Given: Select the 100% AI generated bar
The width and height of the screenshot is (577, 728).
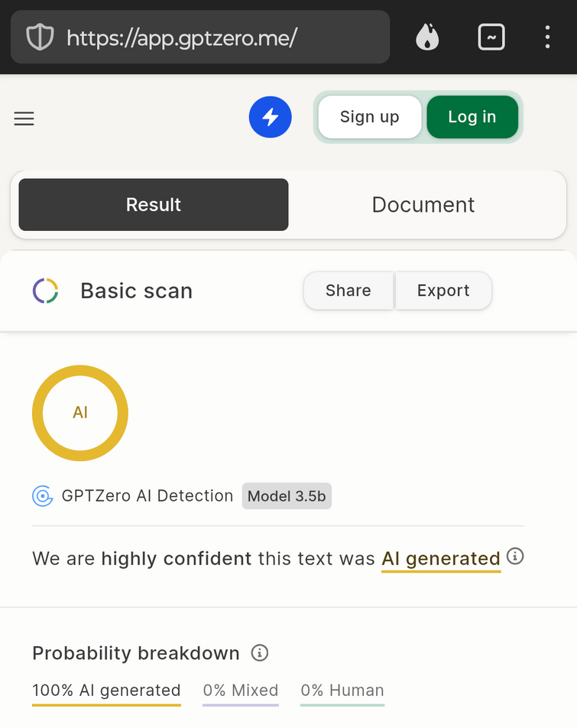Looking at the screenshot, I should coord(106,693).
